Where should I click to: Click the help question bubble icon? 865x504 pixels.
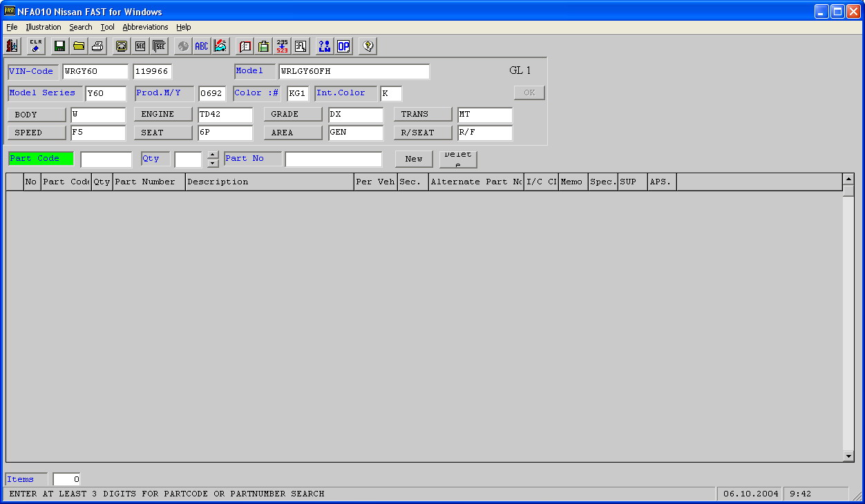coord(368,46)
